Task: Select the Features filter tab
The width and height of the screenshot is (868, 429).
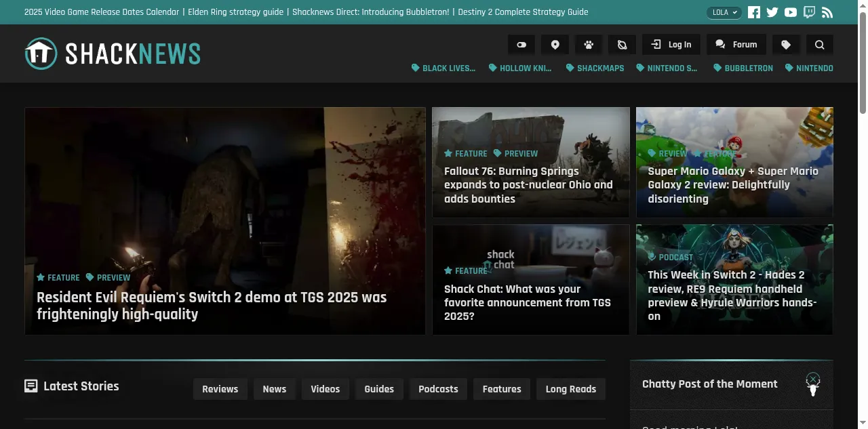Action: pyautogui.click(x=502, y=389)
